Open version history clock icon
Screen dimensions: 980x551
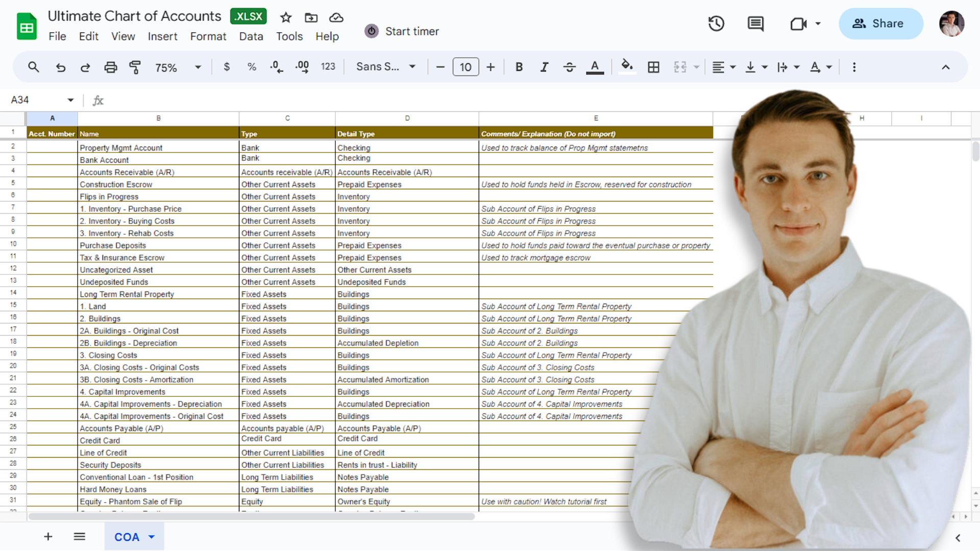[x=716, y=23]
